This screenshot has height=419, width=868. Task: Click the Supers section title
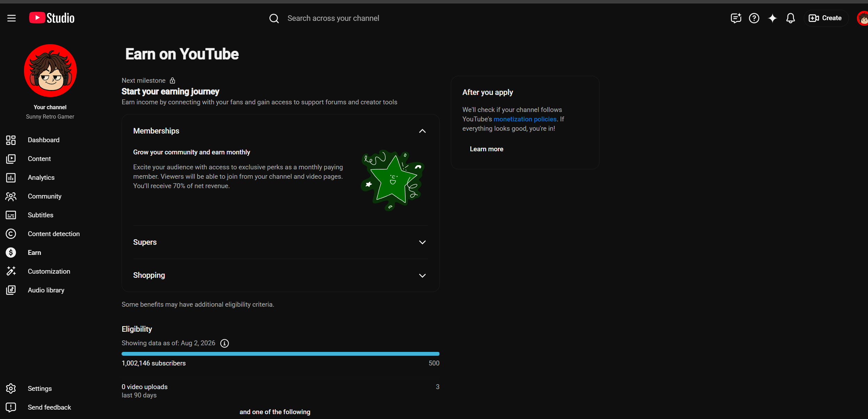pyautogui.click(x=145, y=242)
